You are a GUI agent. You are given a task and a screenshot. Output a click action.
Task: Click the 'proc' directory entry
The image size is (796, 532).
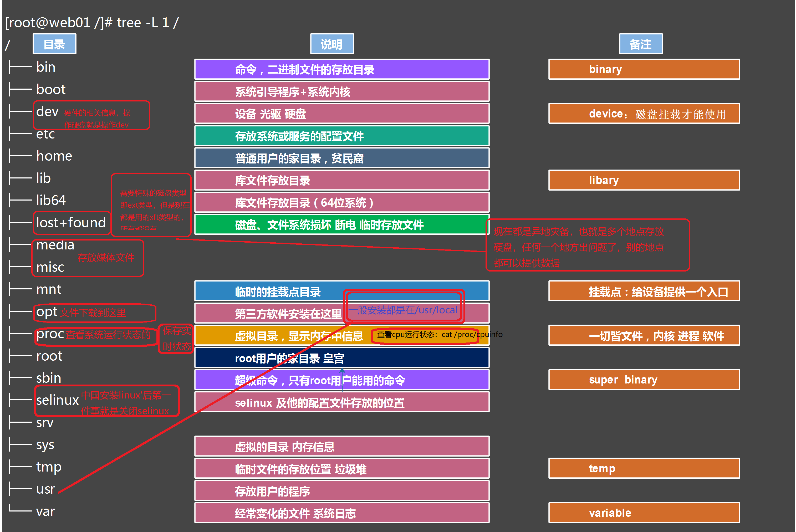pos(50,335)
